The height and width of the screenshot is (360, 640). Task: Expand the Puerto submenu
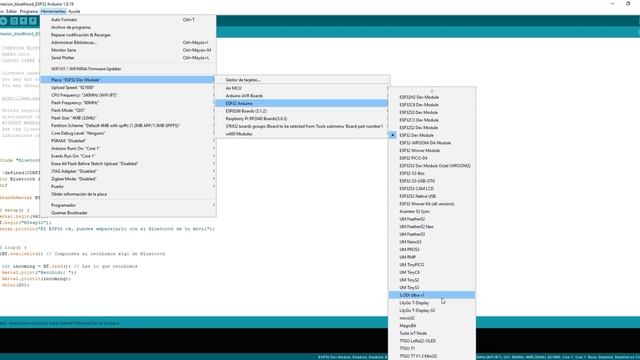point(128,187)
